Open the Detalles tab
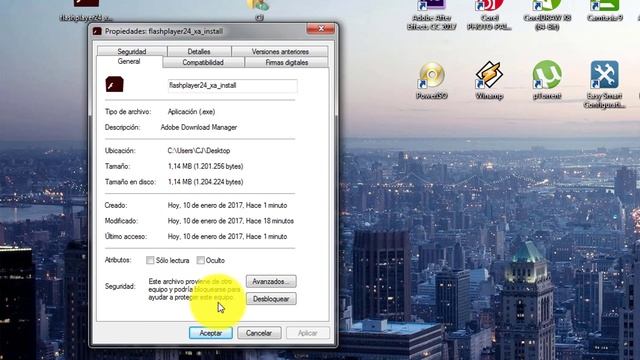The width and height of the screenshot is (640, 360). (199, 51)
